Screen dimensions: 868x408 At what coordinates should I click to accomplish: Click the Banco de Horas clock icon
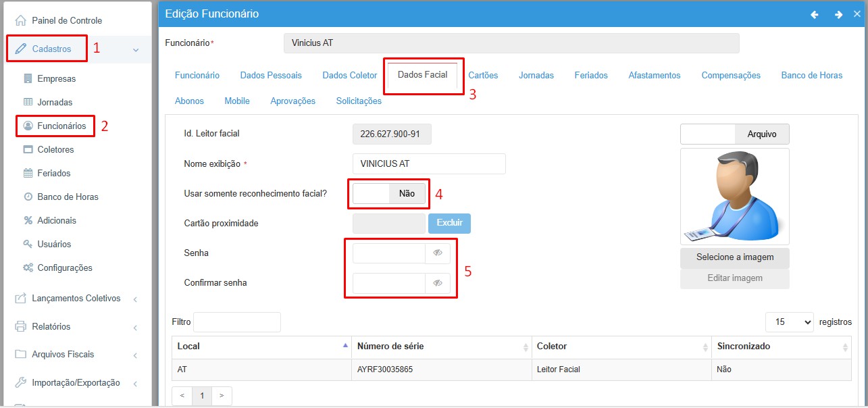pos(28,197)
